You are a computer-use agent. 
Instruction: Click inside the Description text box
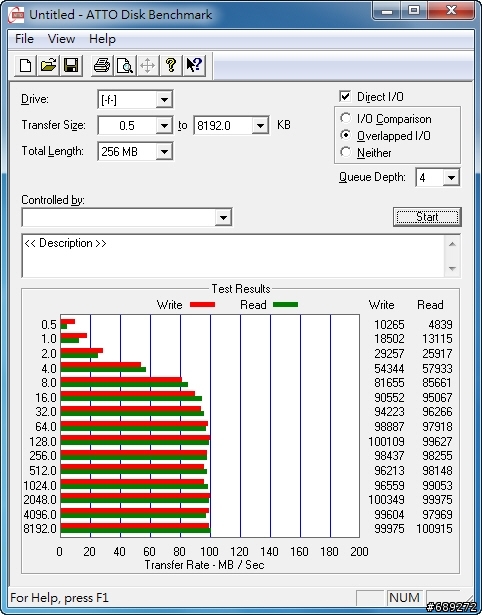coord(233,256)
